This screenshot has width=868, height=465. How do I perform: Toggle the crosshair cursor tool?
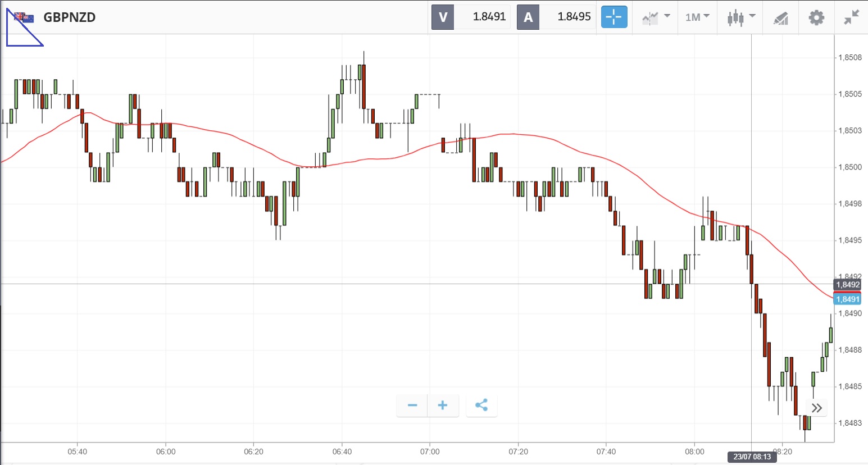[x=613, y=17]
